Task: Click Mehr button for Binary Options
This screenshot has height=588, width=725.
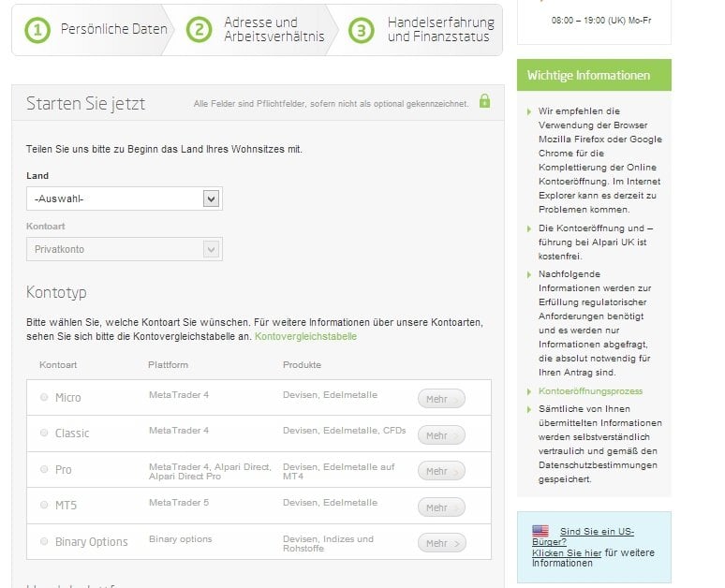Action: point(441,543)
